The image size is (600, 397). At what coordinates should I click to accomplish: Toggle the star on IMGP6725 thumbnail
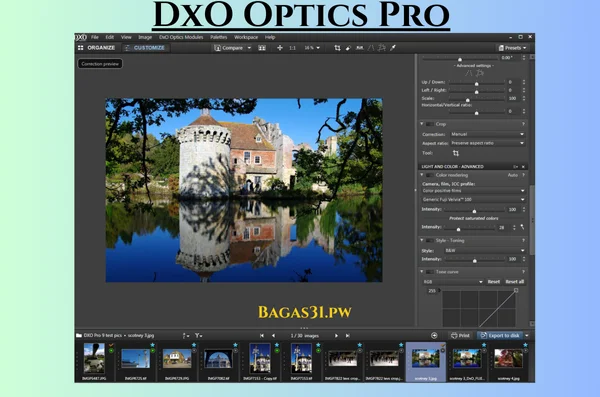153,345
